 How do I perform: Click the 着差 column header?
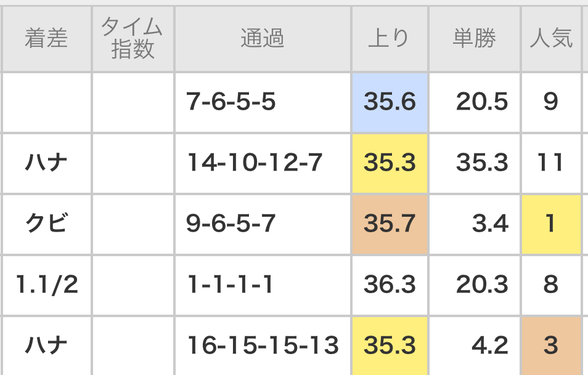coord(46,39)
